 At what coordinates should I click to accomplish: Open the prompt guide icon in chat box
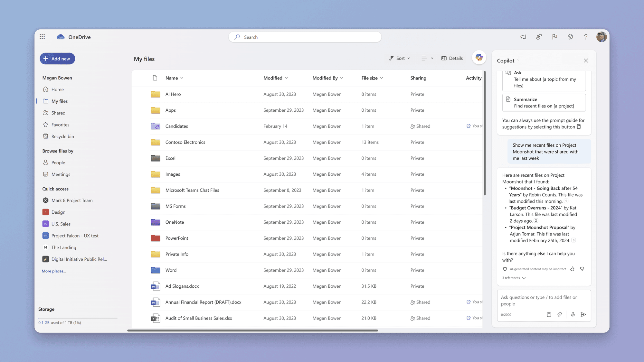(x=549, y=315)
